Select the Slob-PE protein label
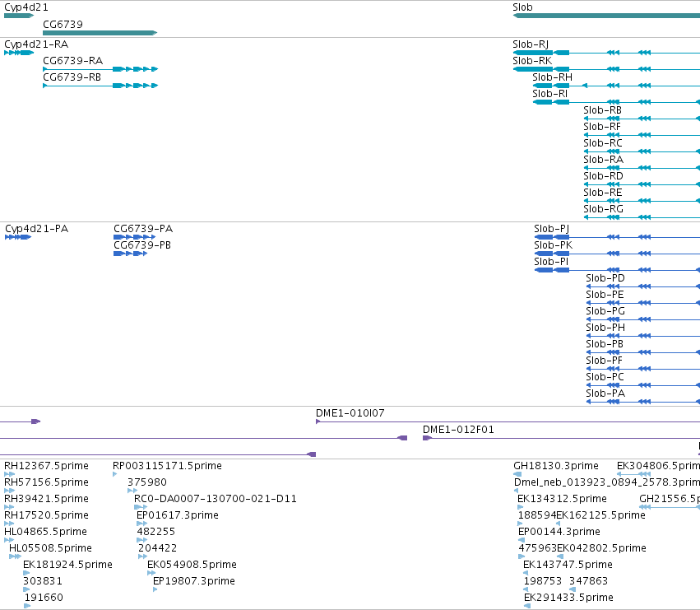The height and width of the screenshot is (610, 700). click(605, 295)
